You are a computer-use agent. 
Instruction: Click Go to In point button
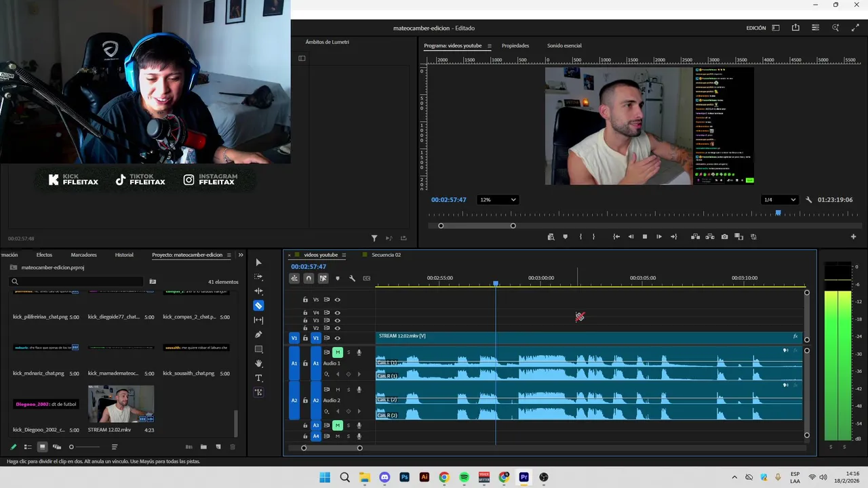tap(616, 237)
